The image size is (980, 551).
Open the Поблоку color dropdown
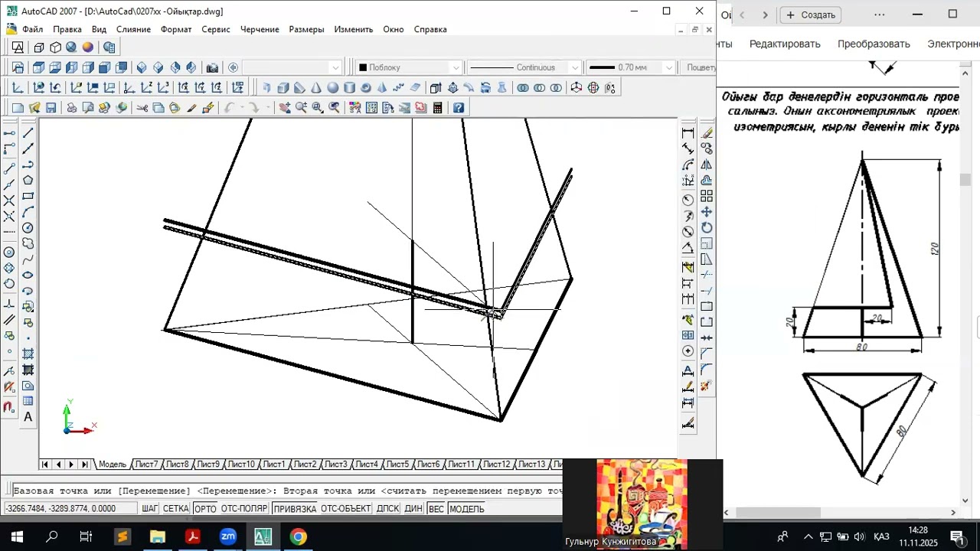pos(410,67)
